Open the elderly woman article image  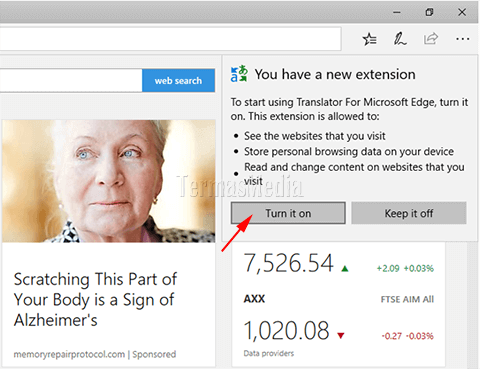coord(109,181)
